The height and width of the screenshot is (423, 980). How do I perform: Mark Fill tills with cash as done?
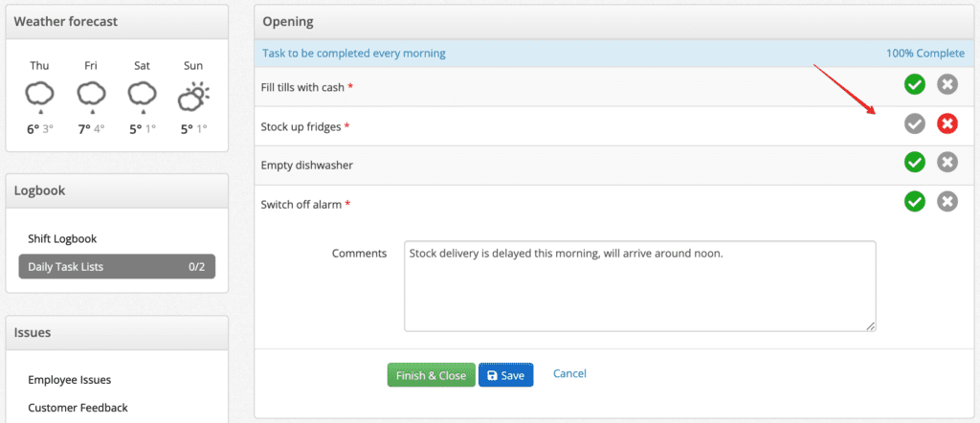tap(914, 84)
